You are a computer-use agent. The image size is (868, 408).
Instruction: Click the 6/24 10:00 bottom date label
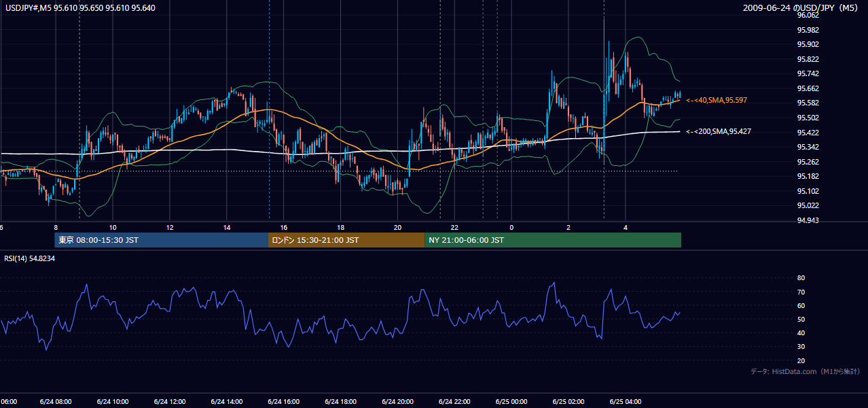(x=113, y=402)
